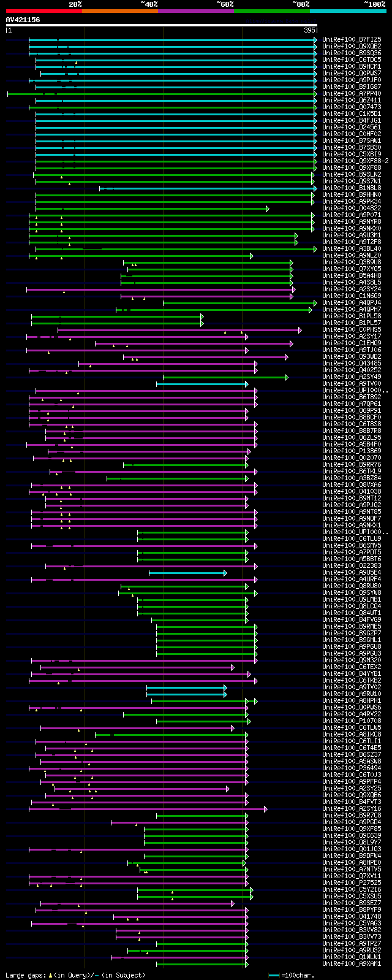
Task: Click the red 20% identity legend segment
Action: 44,10
